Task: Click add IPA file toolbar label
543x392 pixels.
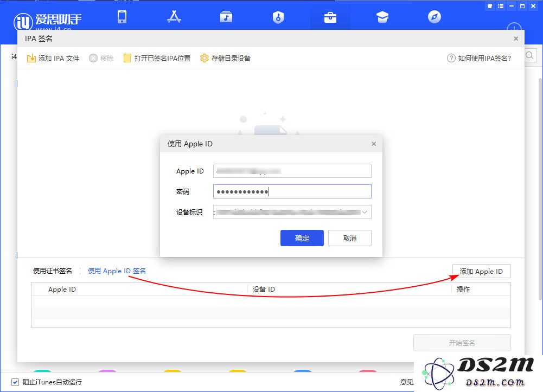Action: click(59, 58)
